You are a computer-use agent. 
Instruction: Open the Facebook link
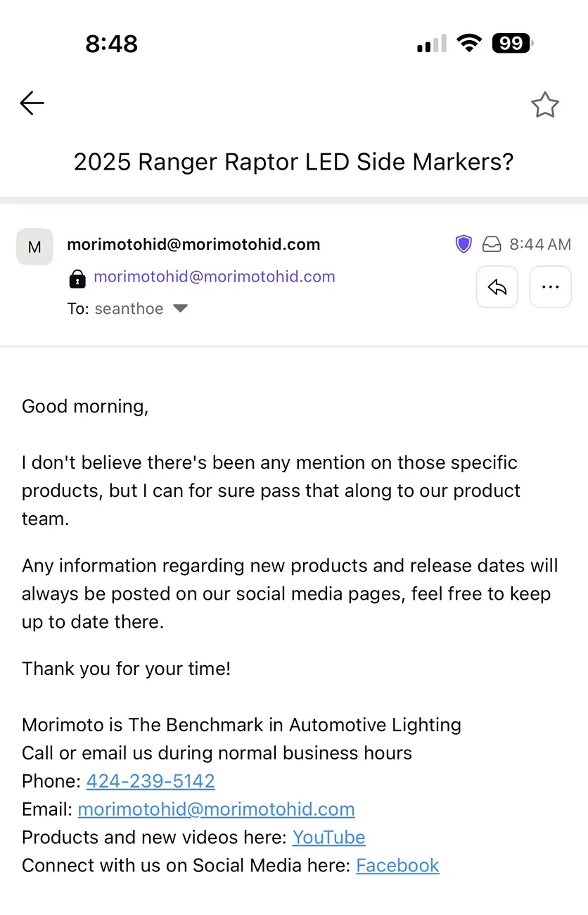[x=397, y=865]
